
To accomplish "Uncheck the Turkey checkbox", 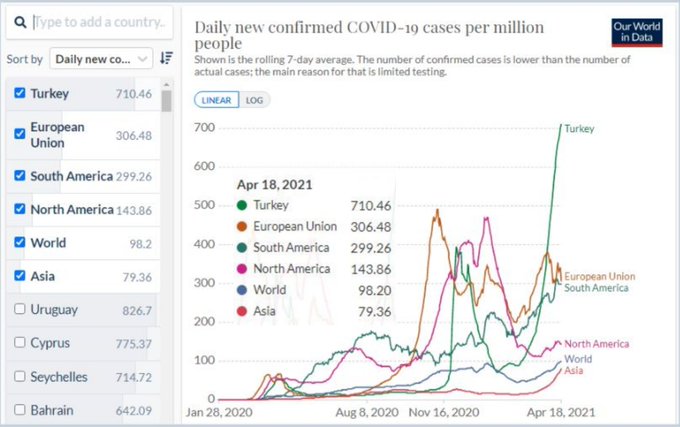I will 20,93.
